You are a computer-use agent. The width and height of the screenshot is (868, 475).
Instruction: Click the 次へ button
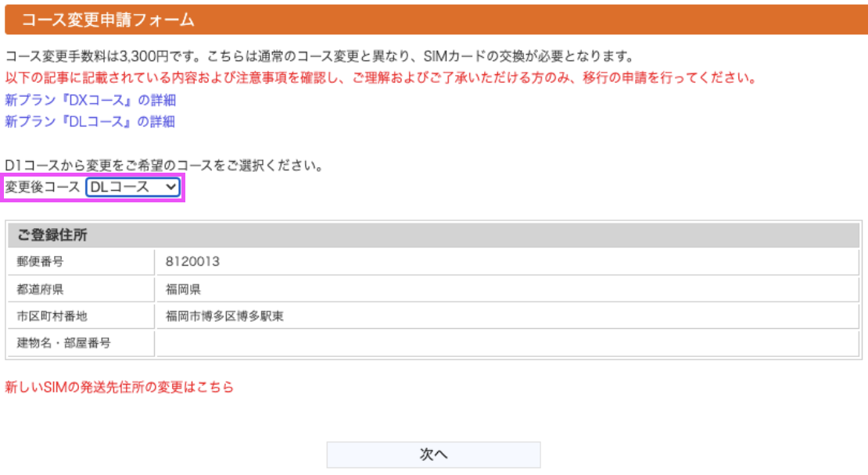[x=433, y=455]
